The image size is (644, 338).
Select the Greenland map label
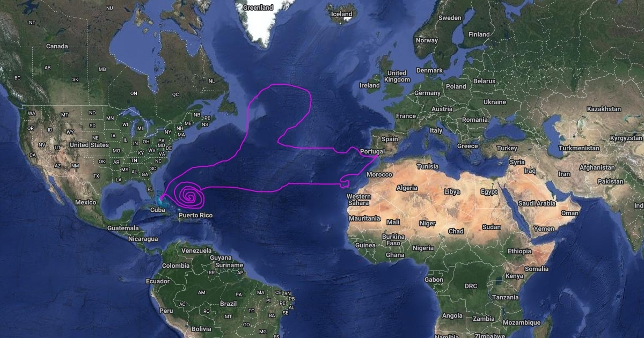[x=258, y=8]
